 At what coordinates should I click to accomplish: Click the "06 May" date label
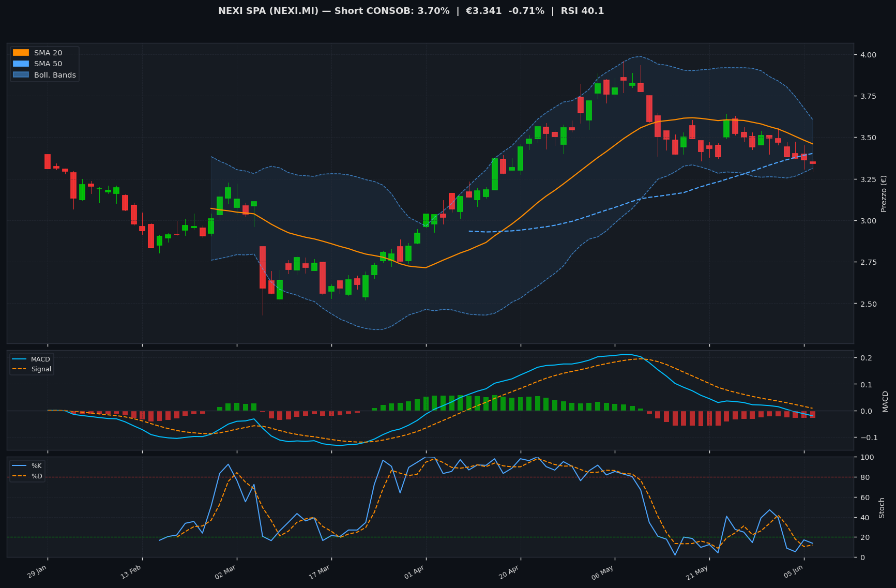click(x=603, y=572)
